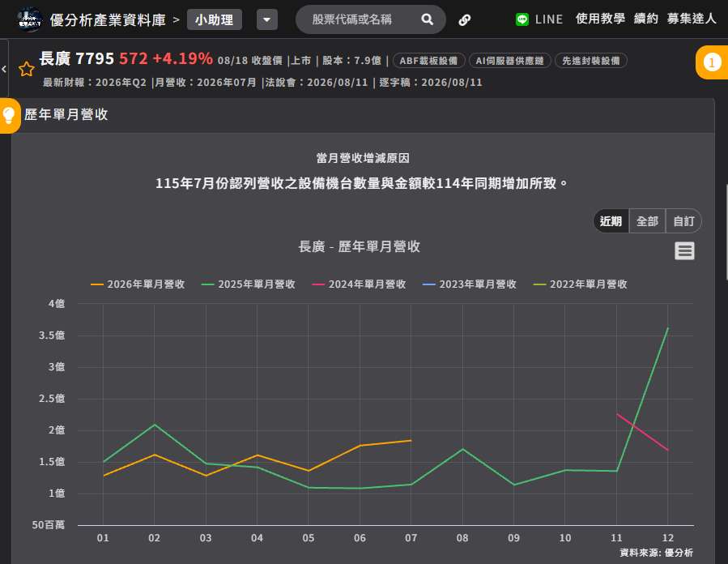The width and height of the screenshot is (728, 564).
Task: Click the LINE text link
Action: point(549,19)
